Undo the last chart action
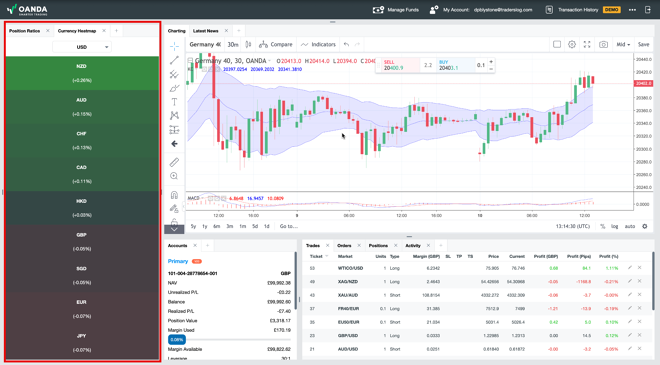Screen dimensions: 660x365 (x=346, y=44)
